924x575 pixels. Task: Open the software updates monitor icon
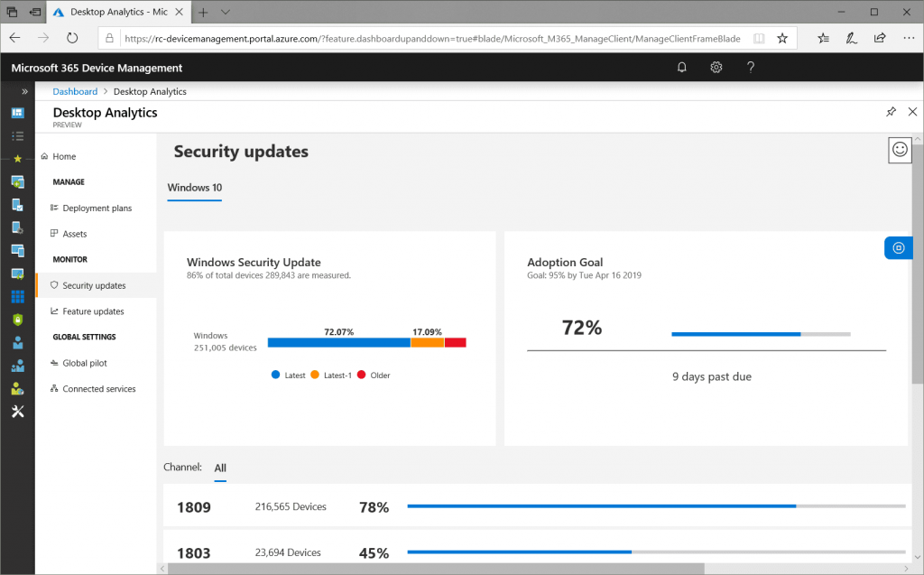tap(18, 274)
